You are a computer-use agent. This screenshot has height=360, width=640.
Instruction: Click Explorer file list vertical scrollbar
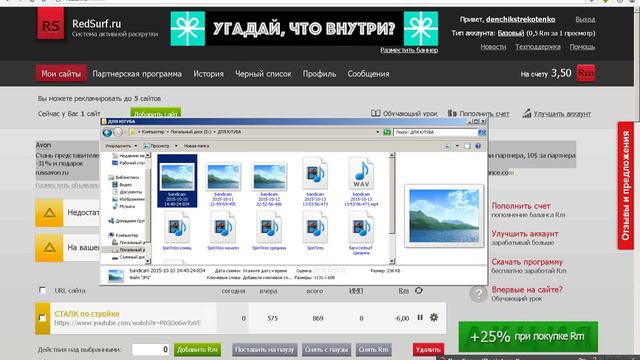point(392,208)
